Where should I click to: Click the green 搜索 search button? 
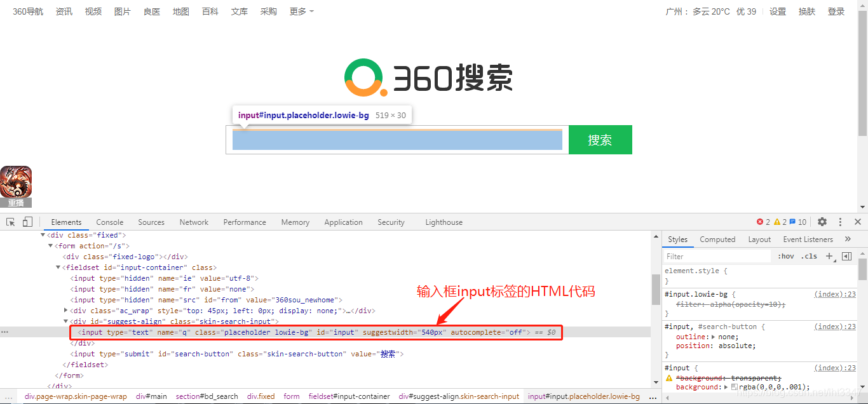coord(600,140)
